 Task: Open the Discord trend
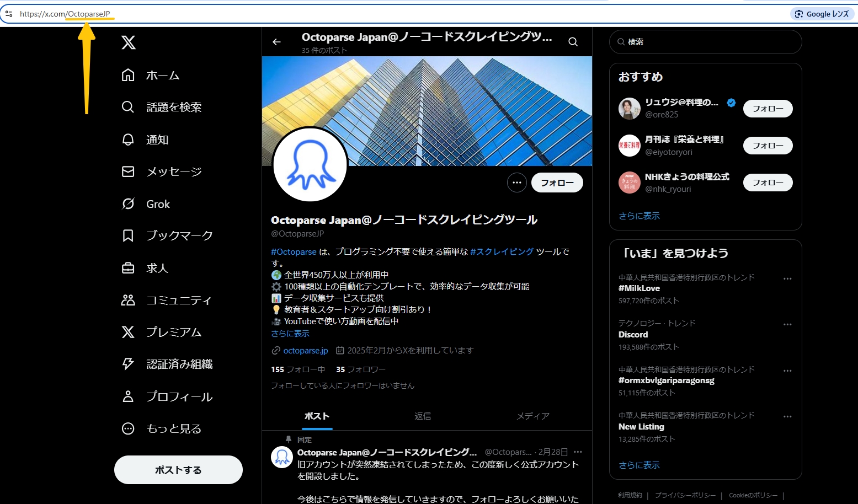(x=633, y=335)
